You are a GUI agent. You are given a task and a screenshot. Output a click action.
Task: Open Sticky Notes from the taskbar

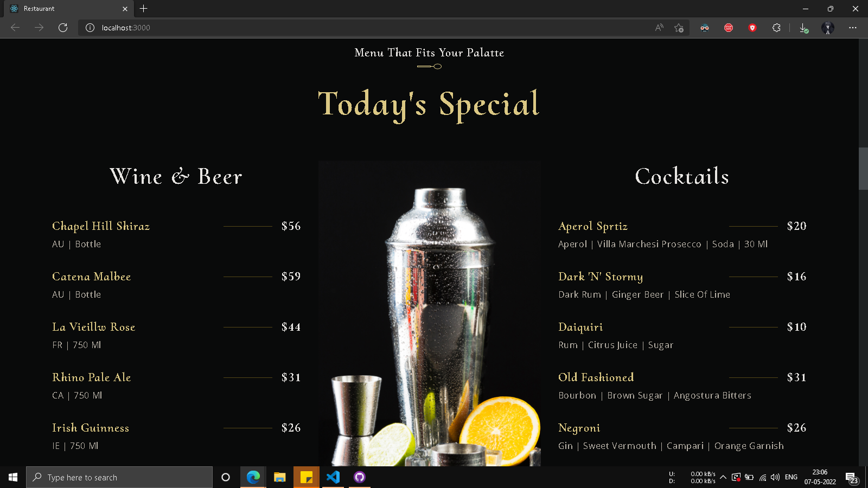(x=307, y=477)
